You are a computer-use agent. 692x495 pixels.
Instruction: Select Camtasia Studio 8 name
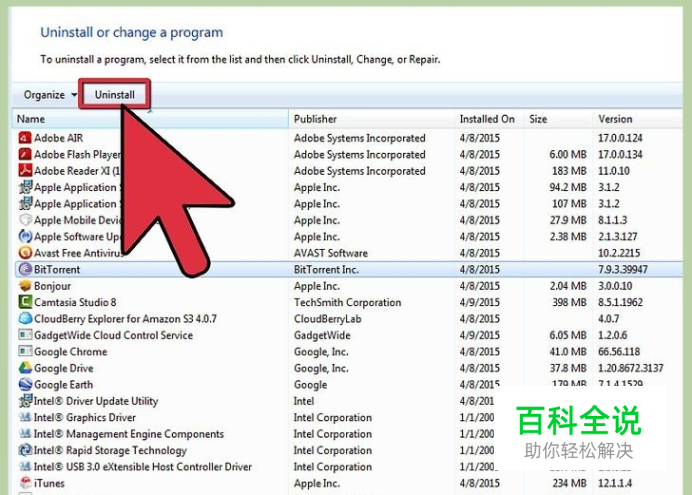pos(75,302)
